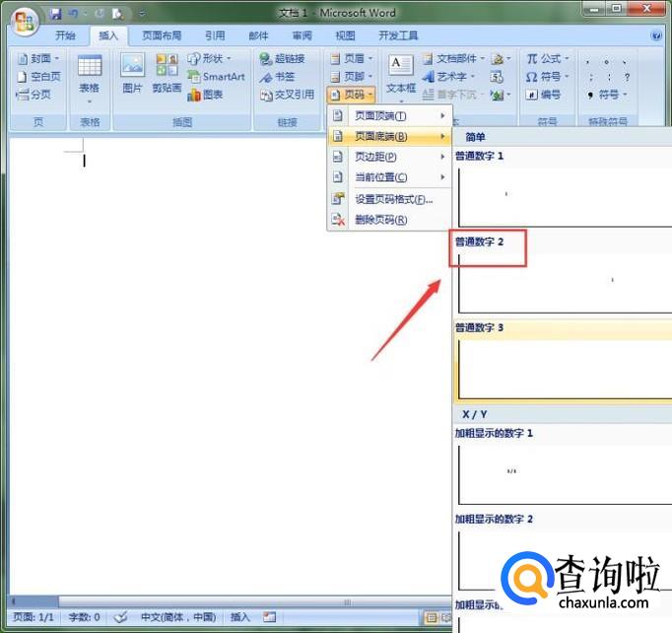Open the bullet 符号 special symbols dropdown
The height and width of the screenshot is (633, 672).
607,95
